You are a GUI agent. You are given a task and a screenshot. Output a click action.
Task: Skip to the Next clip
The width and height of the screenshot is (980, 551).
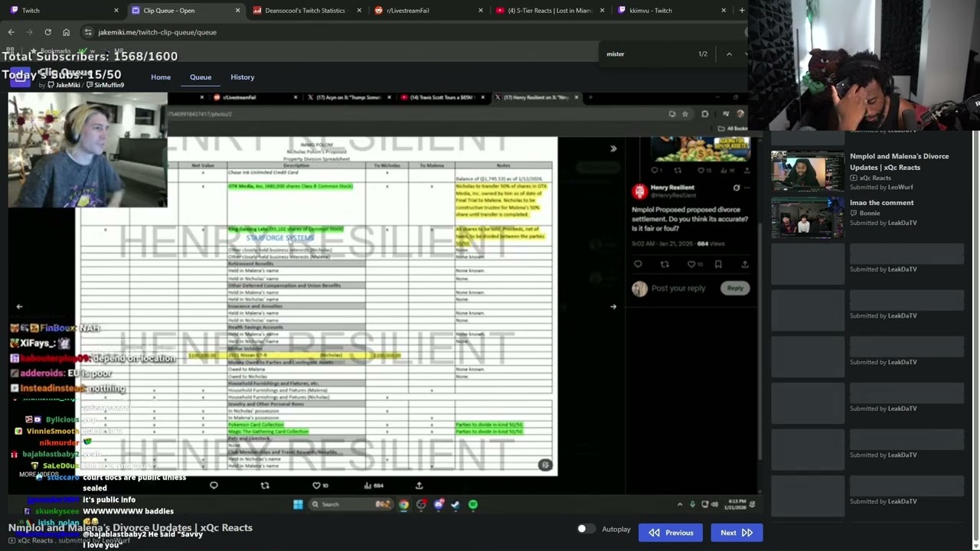737,533
